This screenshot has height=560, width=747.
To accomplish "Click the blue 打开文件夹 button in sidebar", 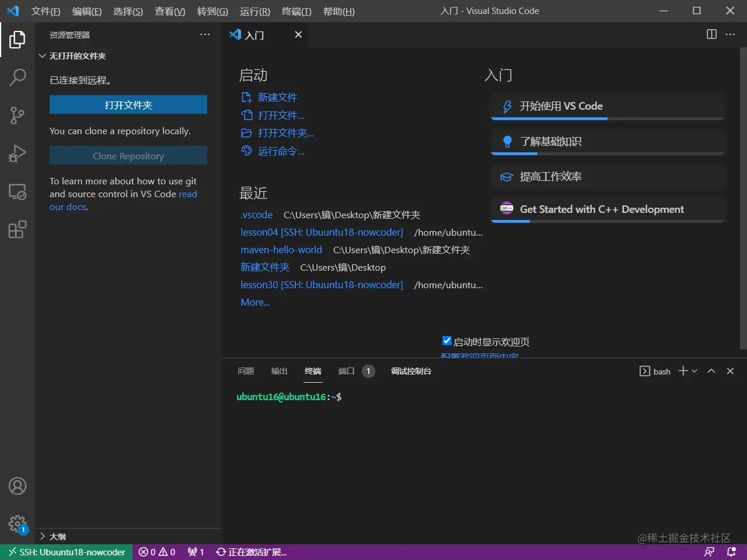I will [x=128, y=105].
